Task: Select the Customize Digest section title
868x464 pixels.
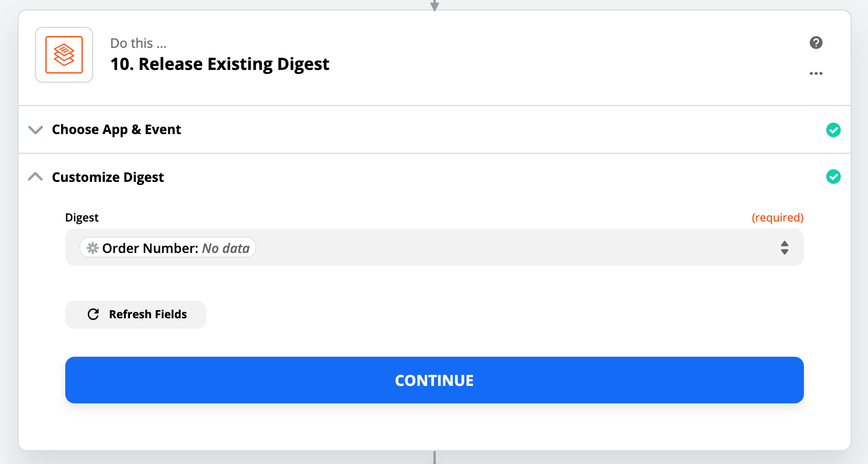Action: [108, 177]
